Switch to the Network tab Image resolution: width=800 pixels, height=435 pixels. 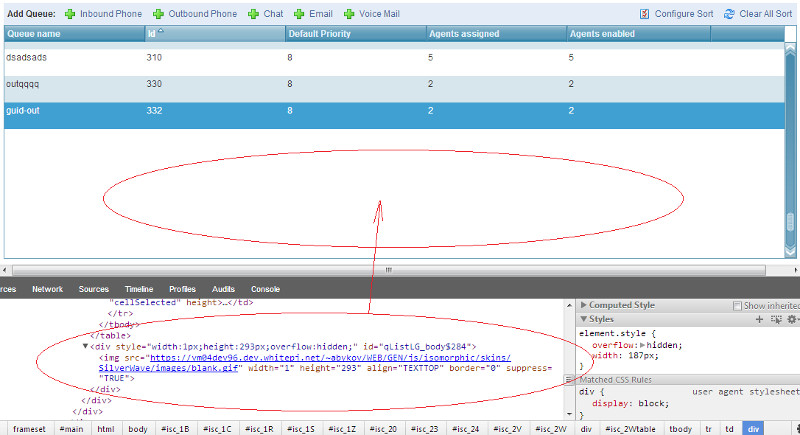pos(47,289)
